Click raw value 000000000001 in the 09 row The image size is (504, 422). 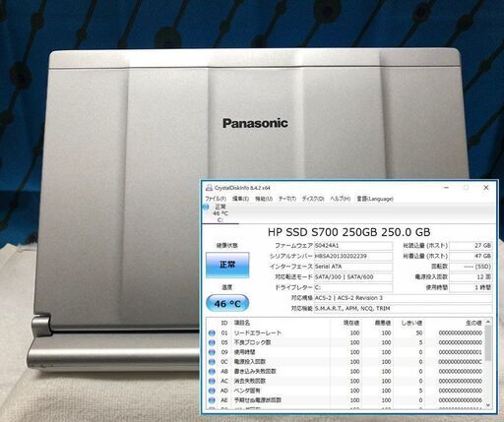460,352
